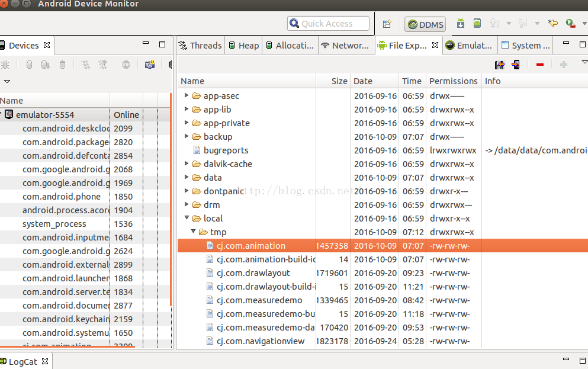Open the File Explorer view menu dropdown

tap(584, 62)
